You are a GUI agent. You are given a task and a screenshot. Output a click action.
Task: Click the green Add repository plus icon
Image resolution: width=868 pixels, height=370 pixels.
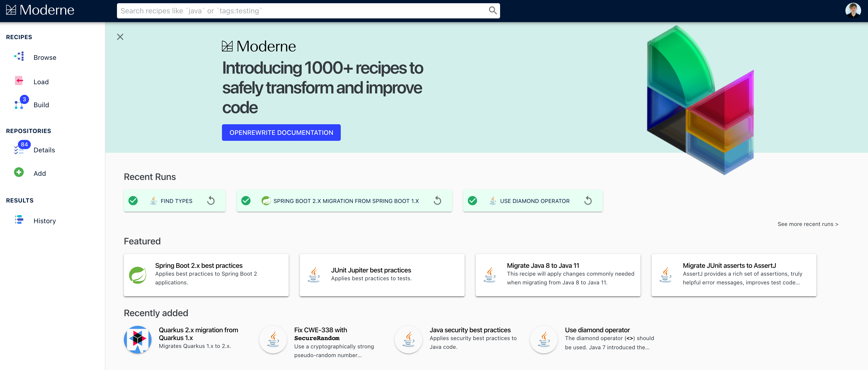(19, 172)
